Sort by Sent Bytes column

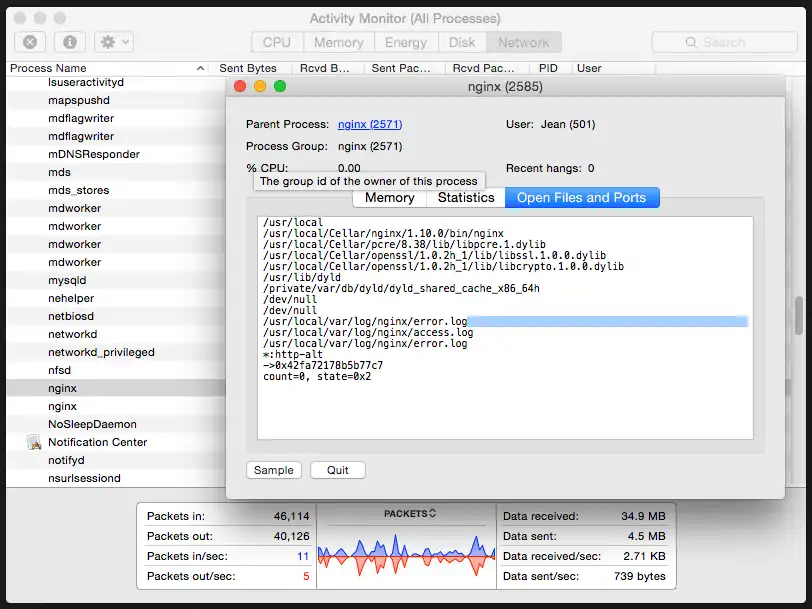coord(249,68)
